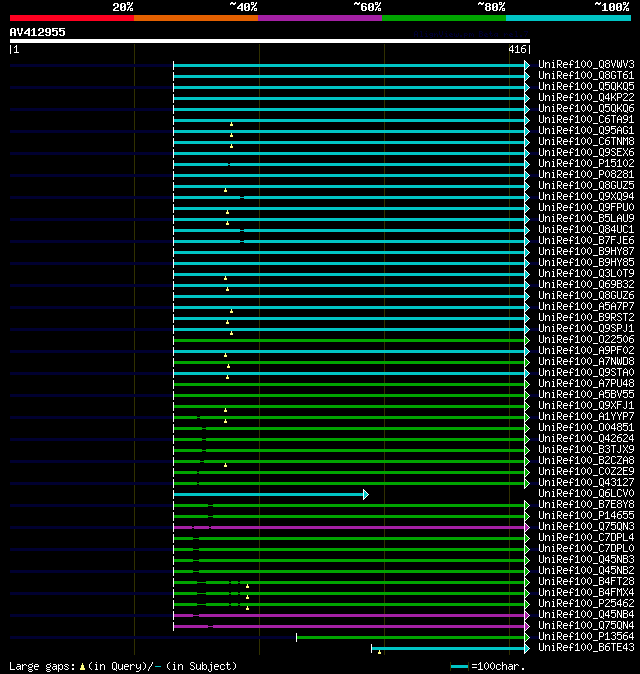Open the UniRef100_B7E8Y8 entry
The width and height of the screenshot is (640, 674).
586,505
